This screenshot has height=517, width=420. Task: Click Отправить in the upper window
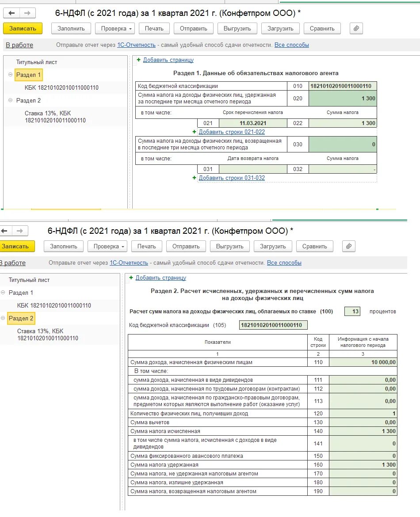click(x=194, y=28)
